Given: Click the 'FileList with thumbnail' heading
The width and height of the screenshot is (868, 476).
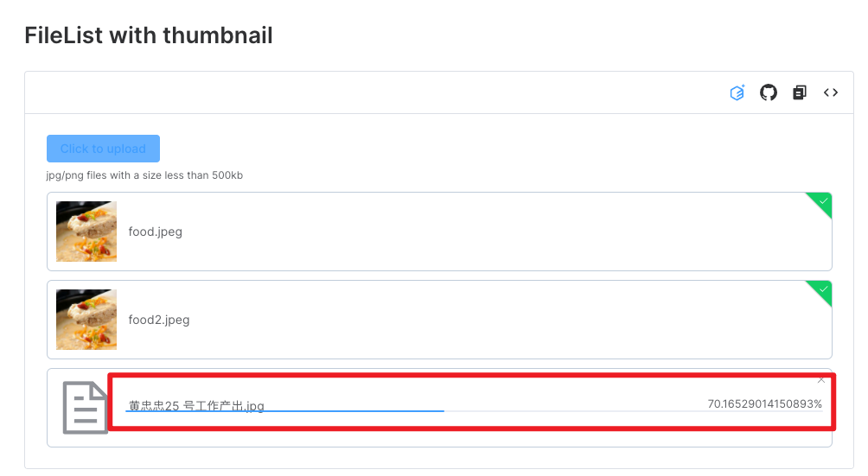Looking at the screenshot, I should pyautogui.click(x=149, y=35).
